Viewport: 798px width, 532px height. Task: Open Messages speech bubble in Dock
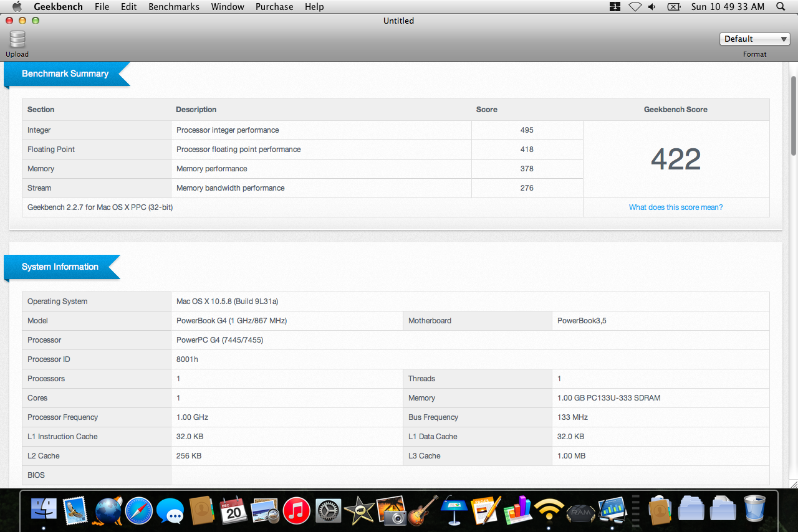click(x=170, y=511)
